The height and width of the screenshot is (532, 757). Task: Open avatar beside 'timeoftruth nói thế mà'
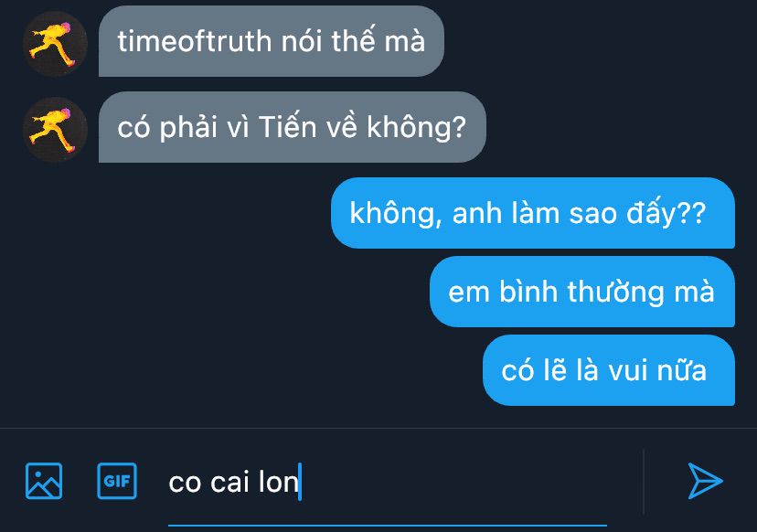coord(55,44)
